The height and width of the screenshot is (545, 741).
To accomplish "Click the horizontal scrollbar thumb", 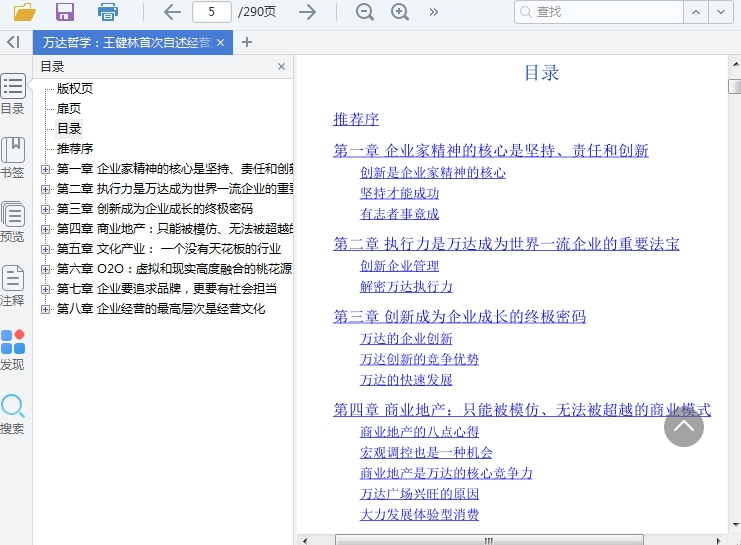I will tap(489, 540).
